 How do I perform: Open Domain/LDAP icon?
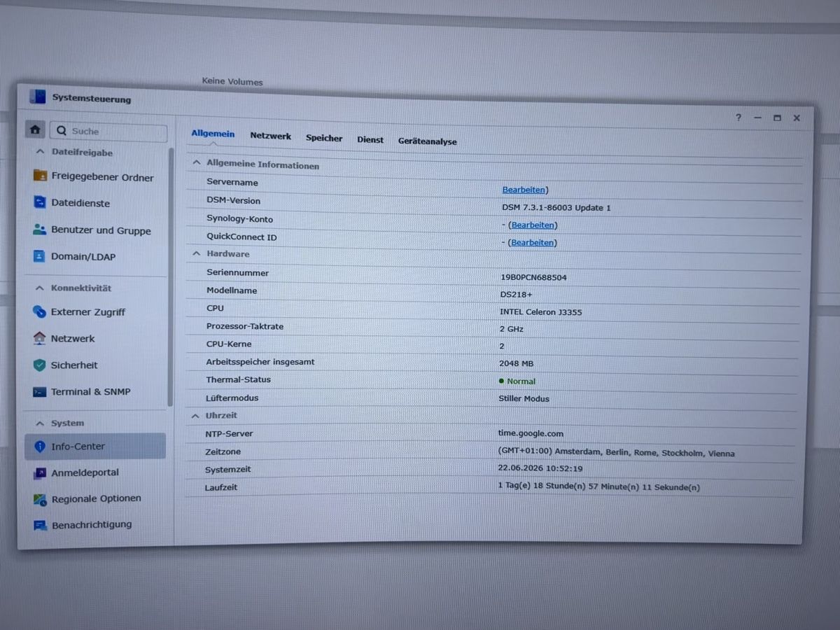click(39, 256)
